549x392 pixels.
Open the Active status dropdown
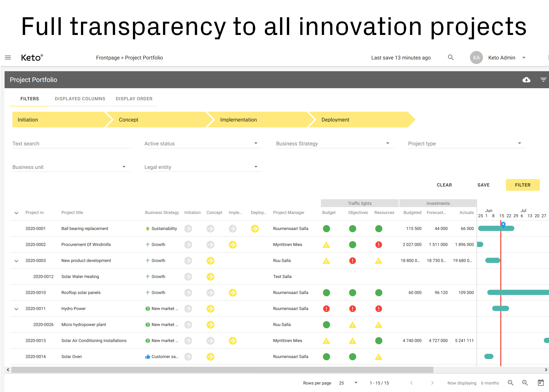point(203,143)
